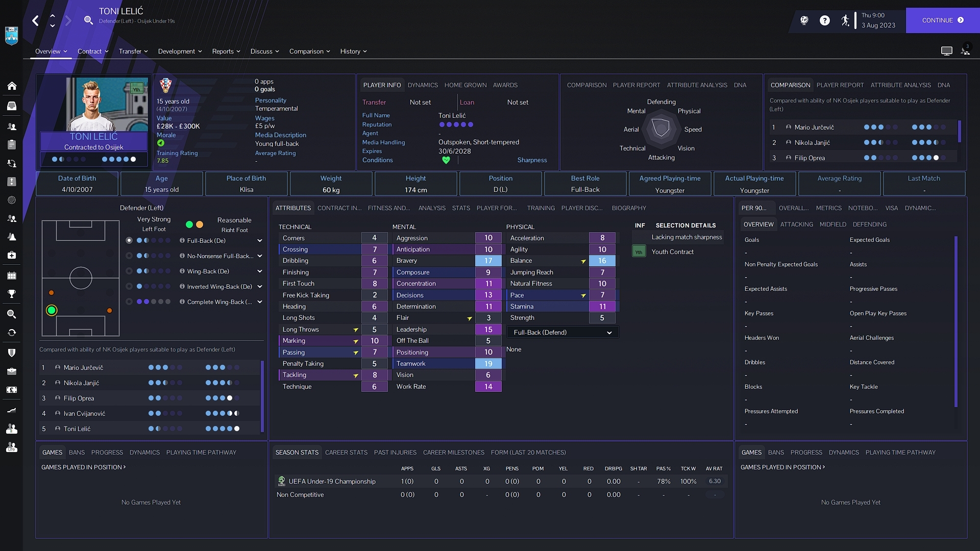This screenshot has width=980, height=551.
Task: Click the Personality link
Action: [271, 101]
